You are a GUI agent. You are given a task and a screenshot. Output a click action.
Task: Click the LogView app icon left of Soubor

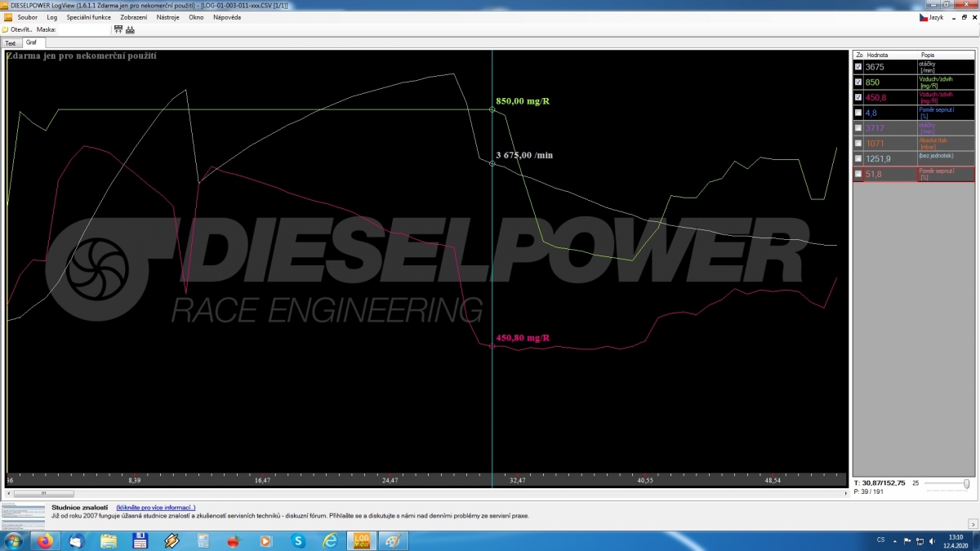[x=7, y=17]
